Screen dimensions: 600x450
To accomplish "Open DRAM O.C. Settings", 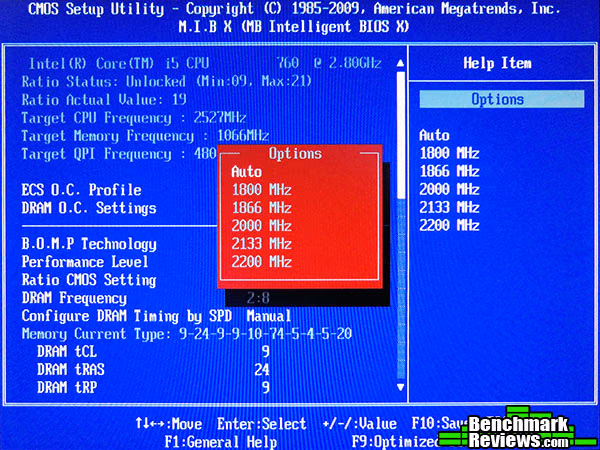I will click(89, 208).
